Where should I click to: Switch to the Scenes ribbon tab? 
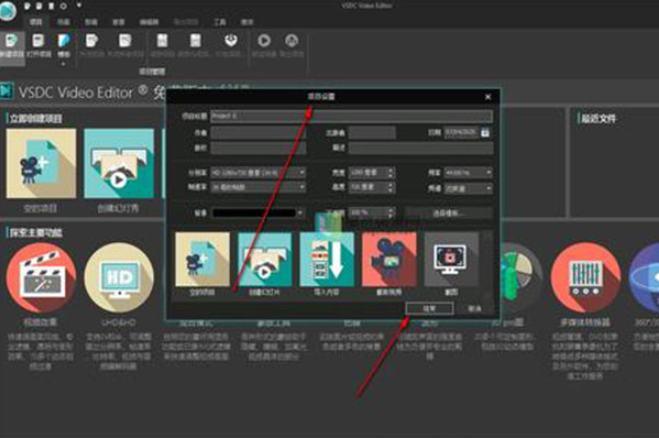[x=63, y=22]
